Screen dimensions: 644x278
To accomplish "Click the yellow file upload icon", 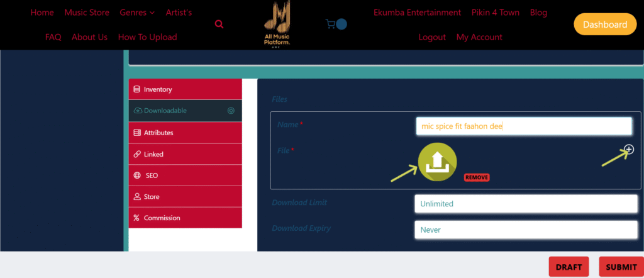I will [437, 161].
